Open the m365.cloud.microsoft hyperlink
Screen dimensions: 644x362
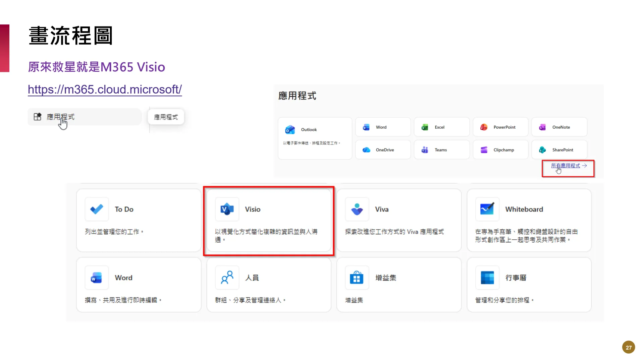(105, 89)
